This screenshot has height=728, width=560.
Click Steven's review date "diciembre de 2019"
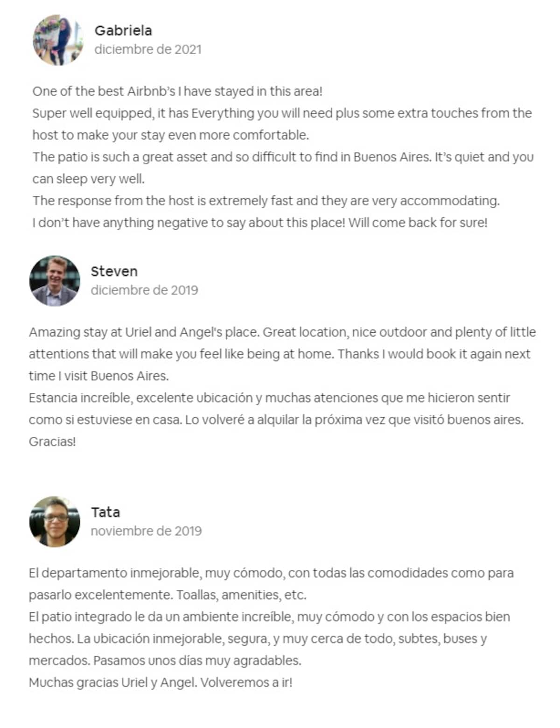(144, 290)
